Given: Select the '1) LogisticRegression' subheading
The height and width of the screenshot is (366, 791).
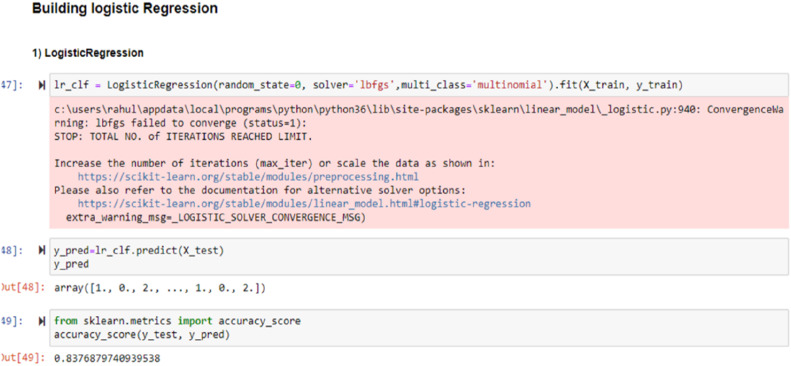Looking at the screenshot, I should click(88, 52).
